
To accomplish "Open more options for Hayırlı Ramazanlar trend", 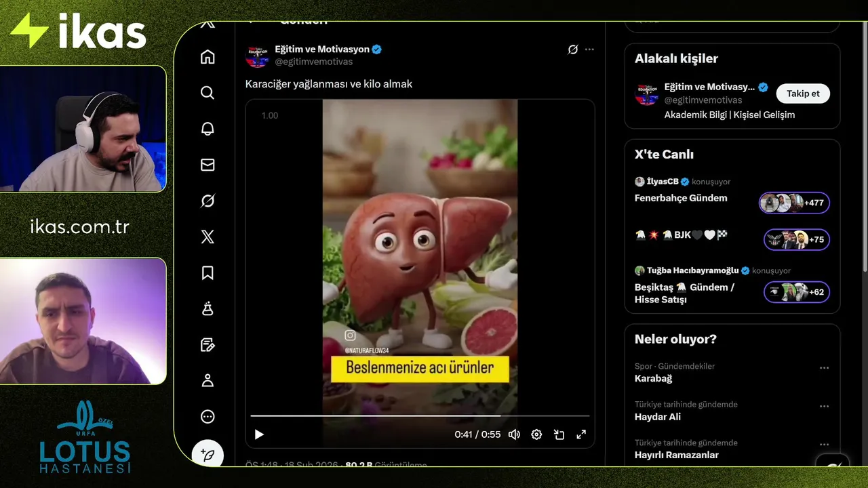I will pos(824,445).
